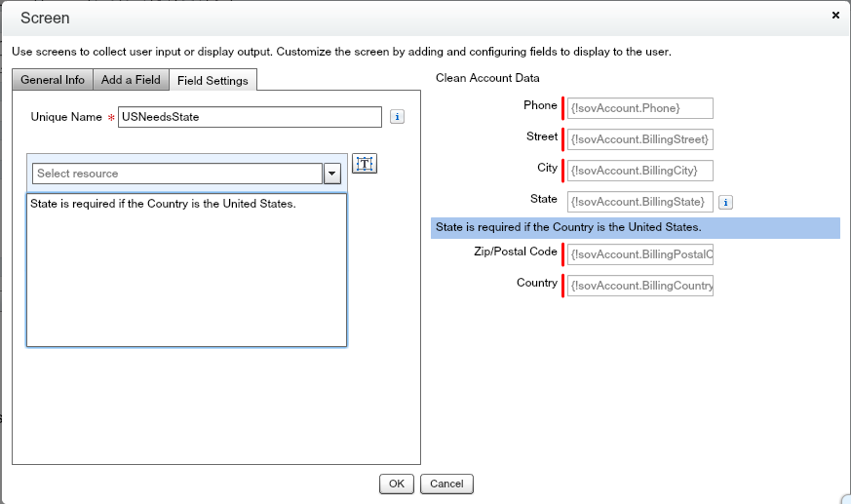Select highlighted State is required display text

pos(635,227)
